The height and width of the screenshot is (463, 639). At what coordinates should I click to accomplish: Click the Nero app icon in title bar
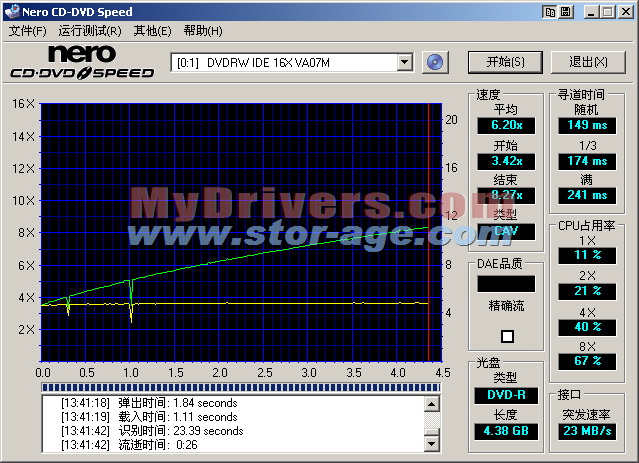(12, 11)
